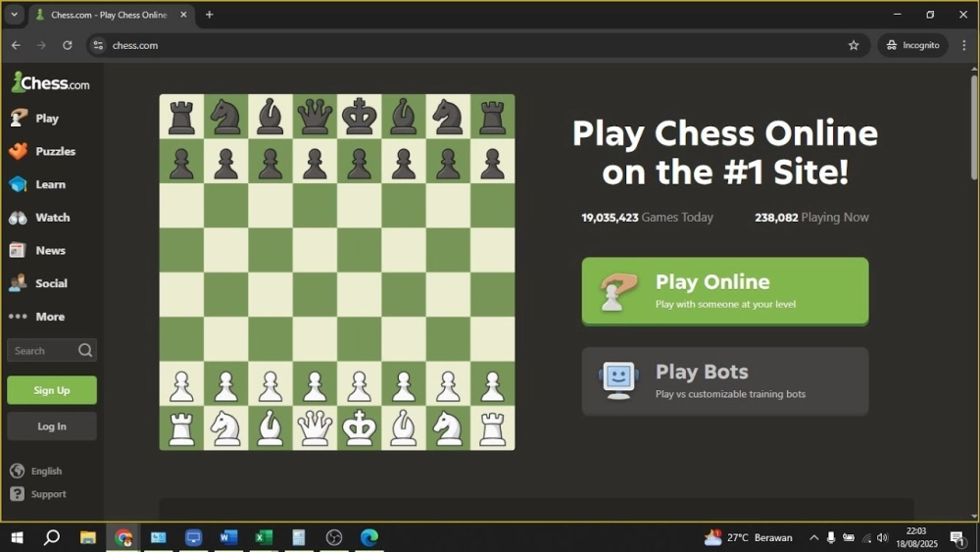Reload the chess.com page

click(x=68, y=45)
